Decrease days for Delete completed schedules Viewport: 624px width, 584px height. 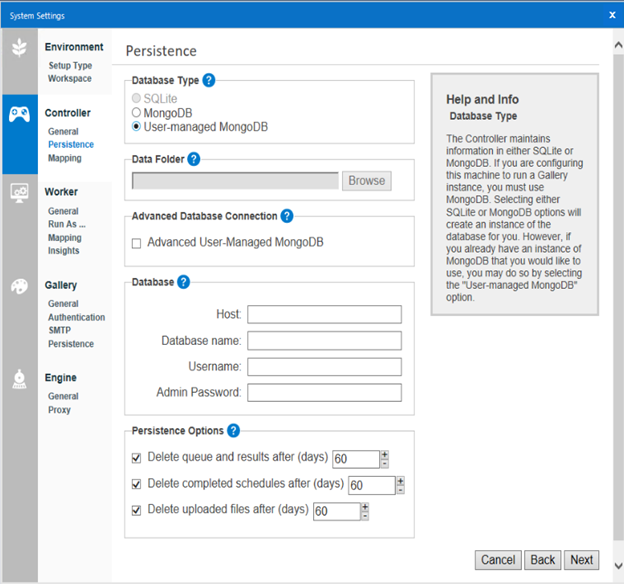(x=401, y=490)
